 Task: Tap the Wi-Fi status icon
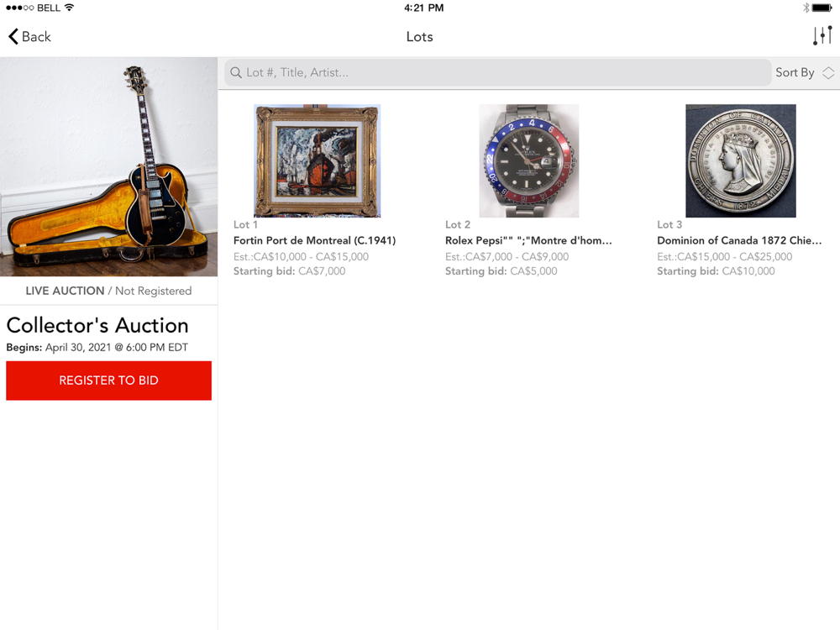(69, 8)
